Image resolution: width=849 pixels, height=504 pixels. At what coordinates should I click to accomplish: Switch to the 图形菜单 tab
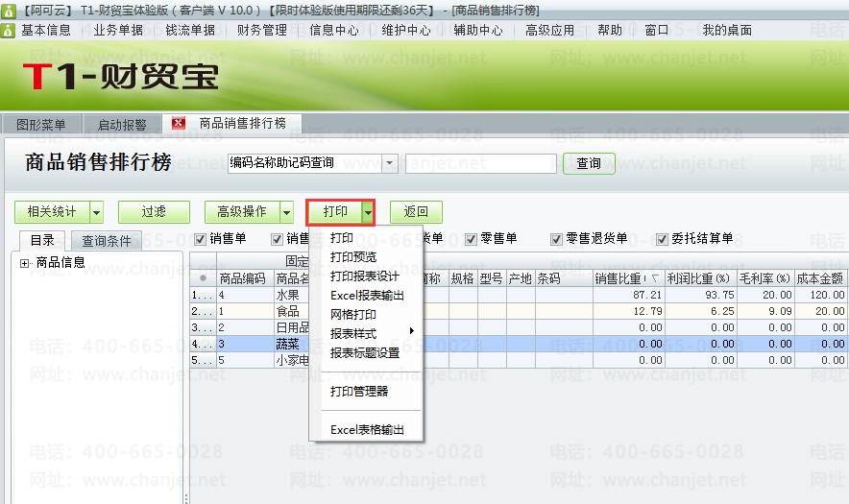tap(41, 125)
